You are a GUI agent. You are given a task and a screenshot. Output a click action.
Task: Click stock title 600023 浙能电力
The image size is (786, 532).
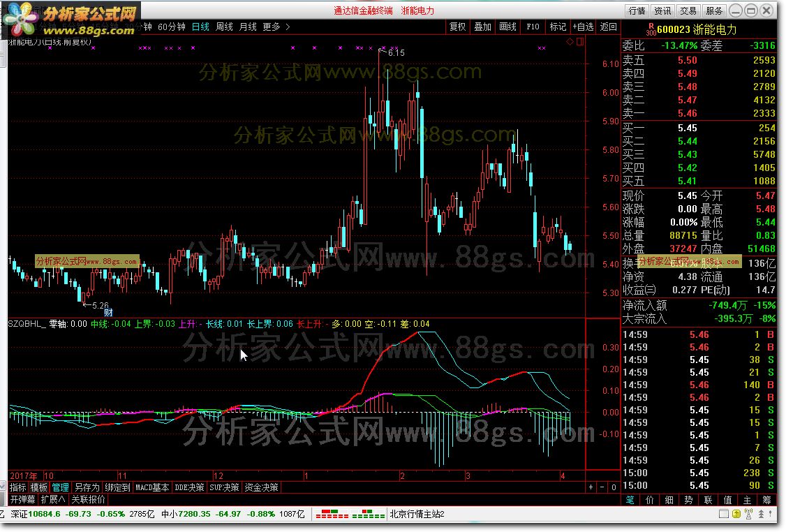click(697, 29)
